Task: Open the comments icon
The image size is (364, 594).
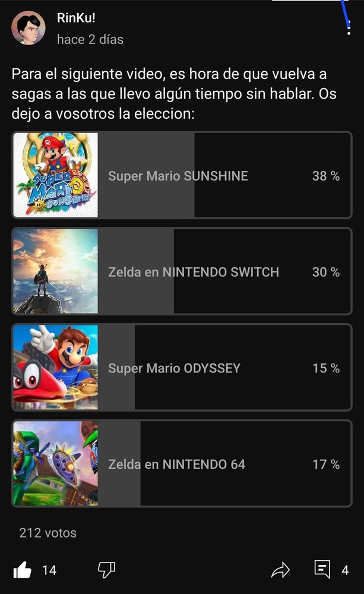Action: [322, 570]
